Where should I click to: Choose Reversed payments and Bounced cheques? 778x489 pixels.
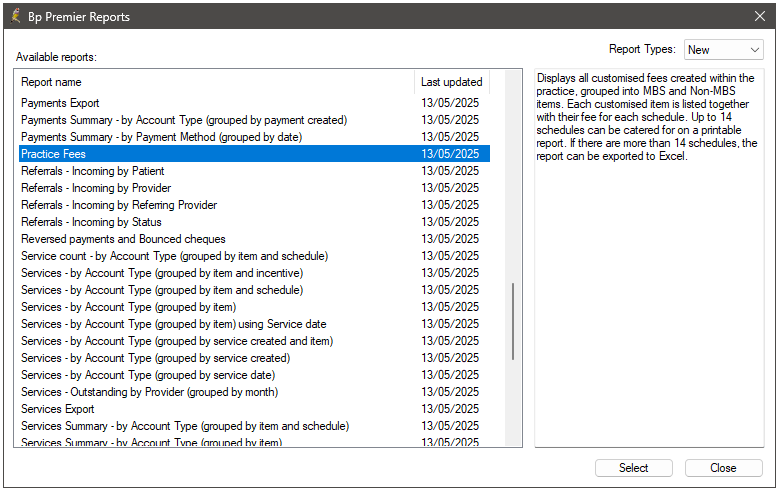[123, 239]
